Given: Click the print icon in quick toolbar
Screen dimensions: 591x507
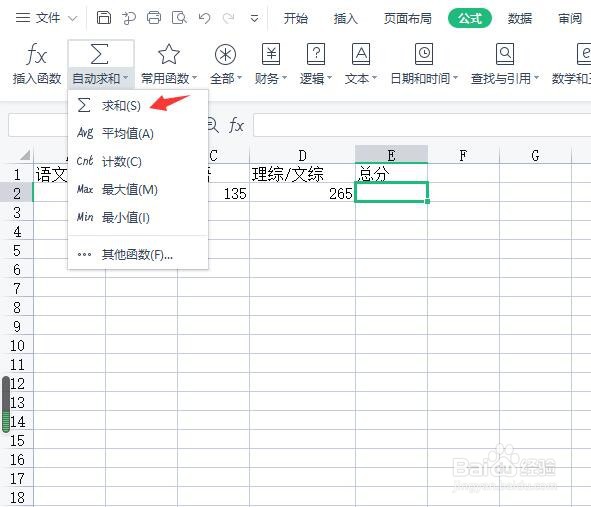Looking at the screenshot, I should (154, 18).
